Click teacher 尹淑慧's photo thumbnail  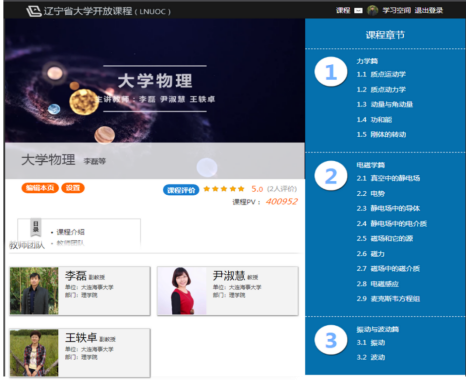coord(182,291)
